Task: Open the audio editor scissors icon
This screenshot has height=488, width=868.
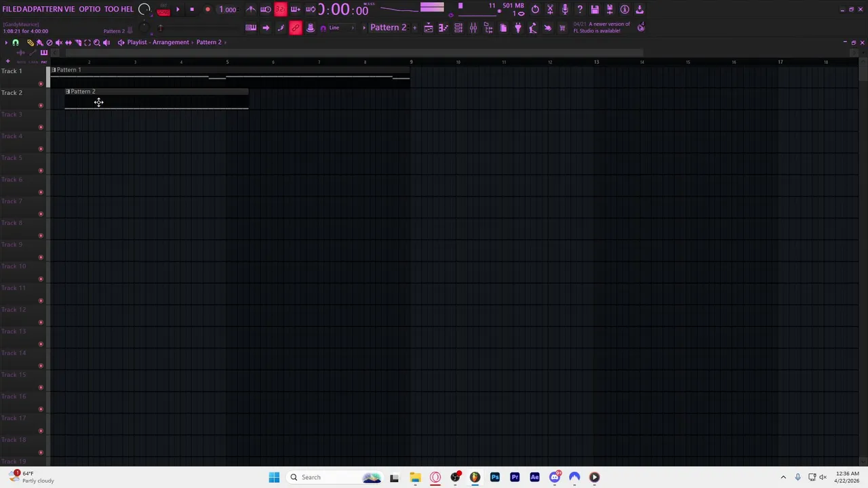Action: coord(550,9)
